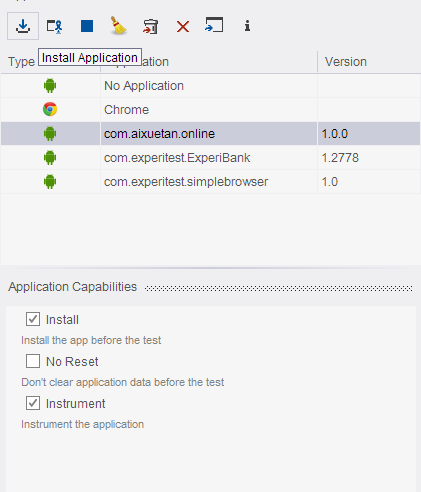Select the No Application row
421x492 pixels.
210,86
